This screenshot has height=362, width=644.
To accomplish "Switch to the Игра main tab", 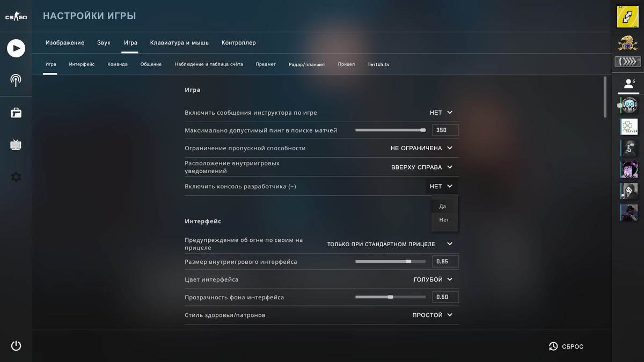I will point(130,43).
